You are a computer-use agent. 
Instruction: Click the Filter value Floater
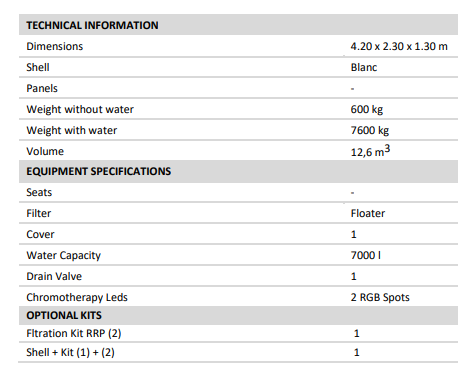pos(368,213)
